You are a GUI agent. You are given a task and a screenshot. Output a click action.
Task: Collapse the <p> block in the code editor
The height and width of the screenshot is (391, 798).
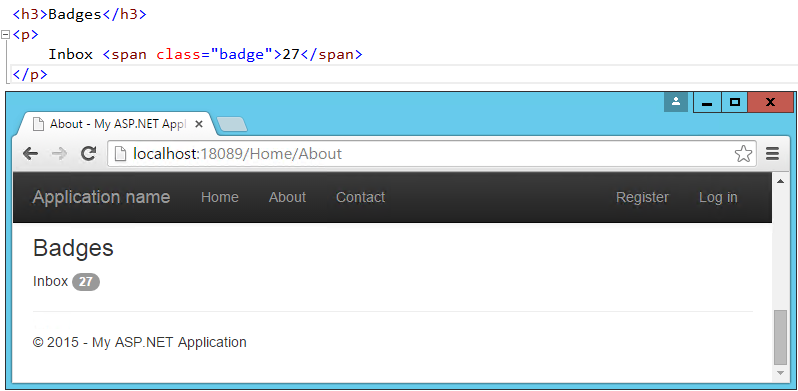pos(6,35)
